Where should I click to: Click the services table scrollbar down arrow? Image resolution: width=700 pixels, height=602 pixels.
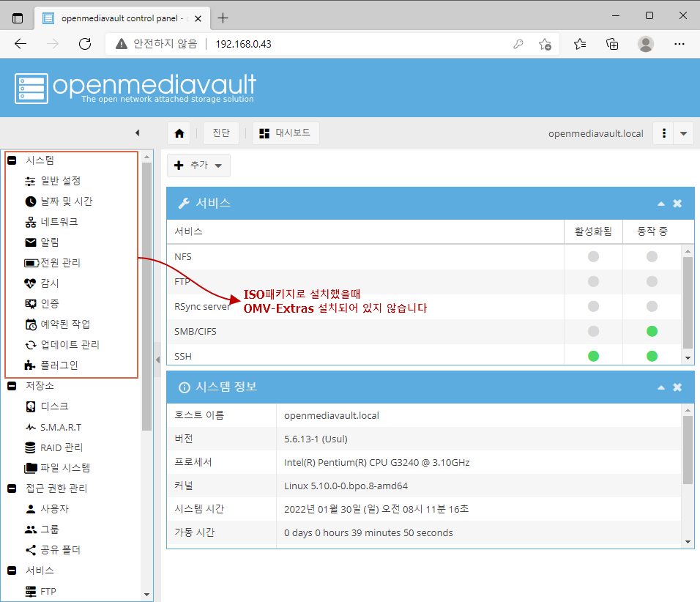688,358
